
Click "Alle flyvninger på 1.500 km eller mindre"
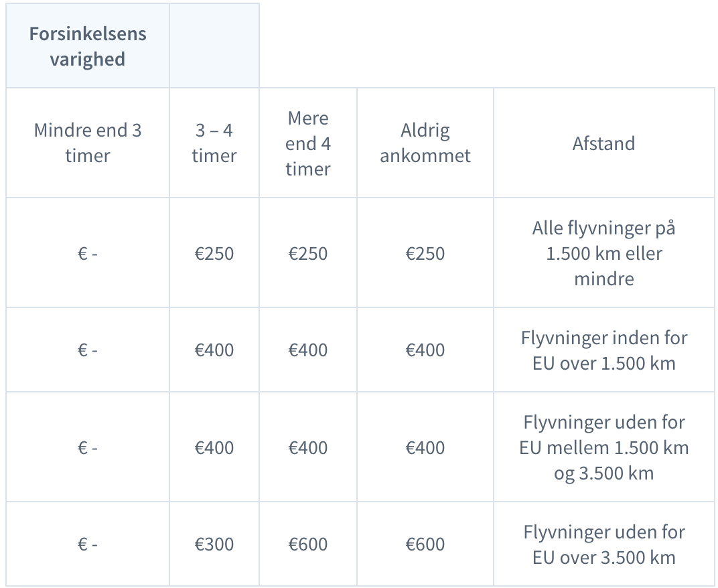click(603, 253)
